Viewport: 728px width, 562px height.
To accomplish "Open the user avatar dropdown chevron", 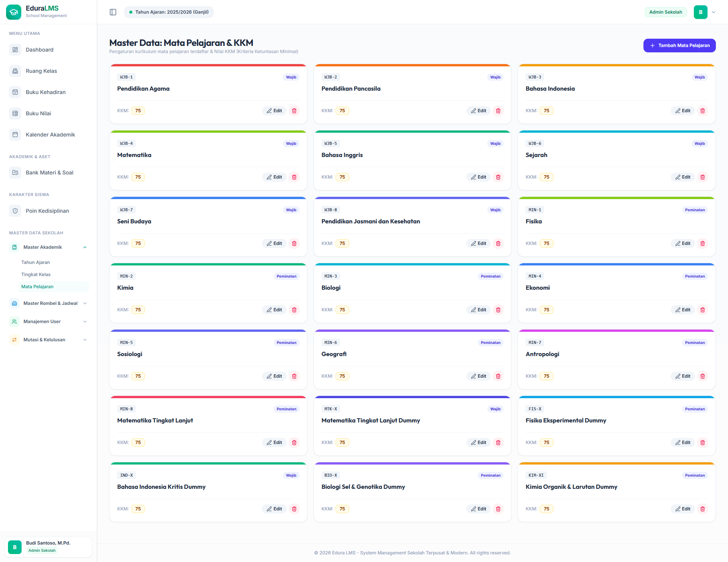I will point(714,12).
